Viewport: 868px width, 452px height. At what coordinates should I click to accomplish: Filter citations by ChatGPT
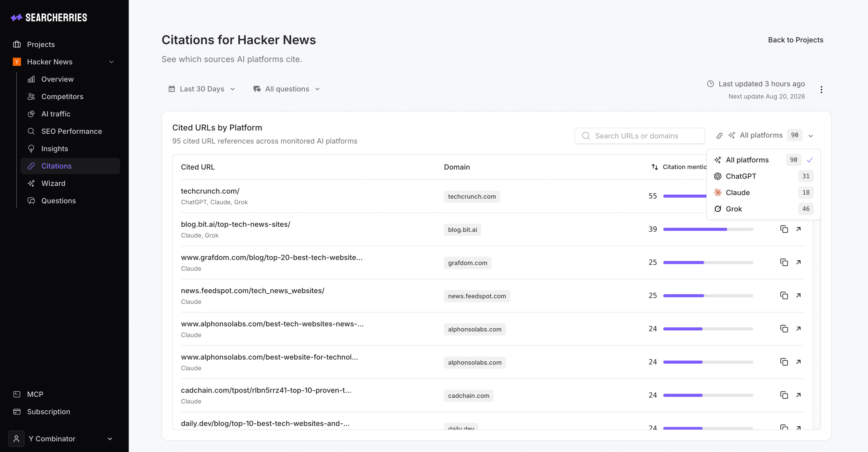pyautogui.click(x=763, y=176)
